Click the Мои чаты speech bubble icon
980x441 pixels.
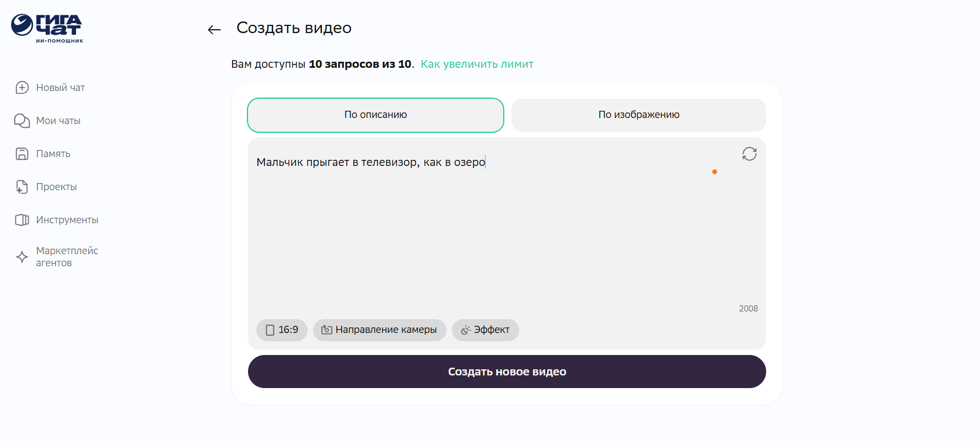coord(22,121)
